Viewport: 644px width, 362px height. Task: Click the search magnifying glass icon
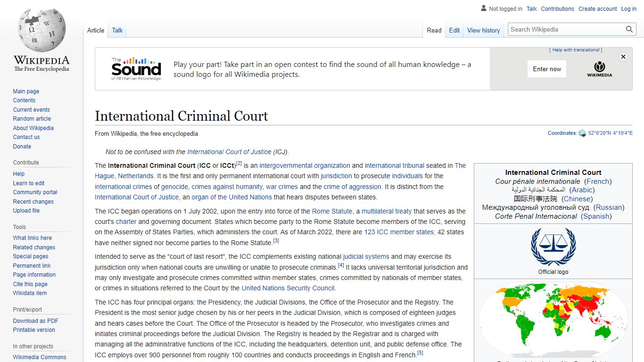pos(629,29)
